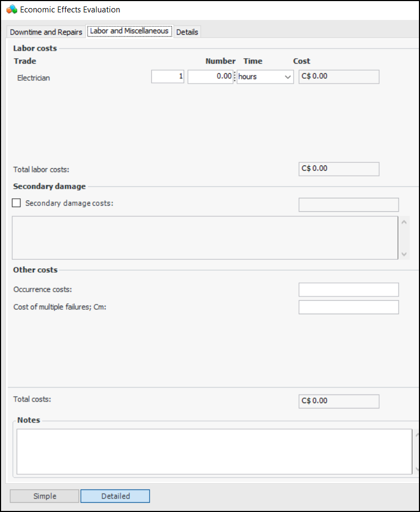Click the Total costs value box
This screenshot has height=512, width=420.
coord(339,401)
